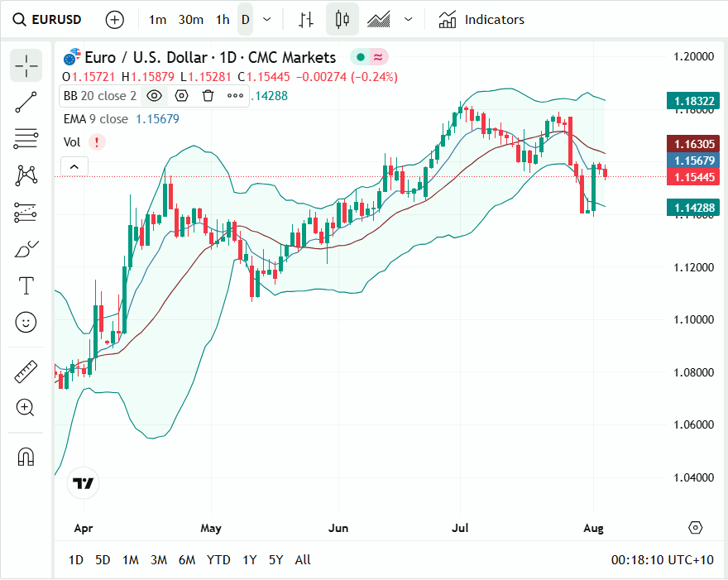Open the Fibonacci retracement tool
Screen dimensions: 728x580
tap(26, 138)
